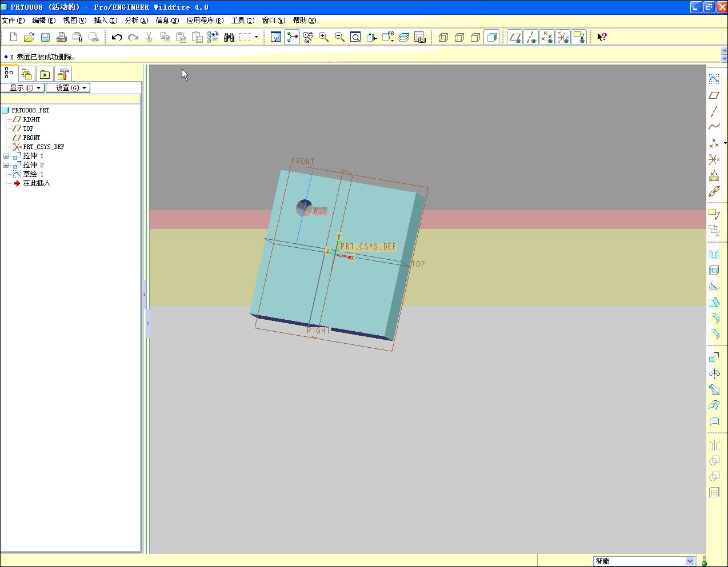The image size is (728, 567).
Task: Click the Open file folder icon
Action: pos(30,37)
